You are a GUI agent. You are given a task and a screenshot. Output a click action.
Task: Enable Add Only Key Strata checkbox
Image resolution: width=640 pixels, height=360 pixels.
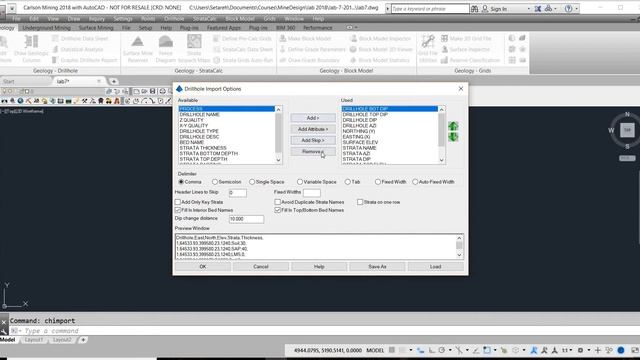178,202
